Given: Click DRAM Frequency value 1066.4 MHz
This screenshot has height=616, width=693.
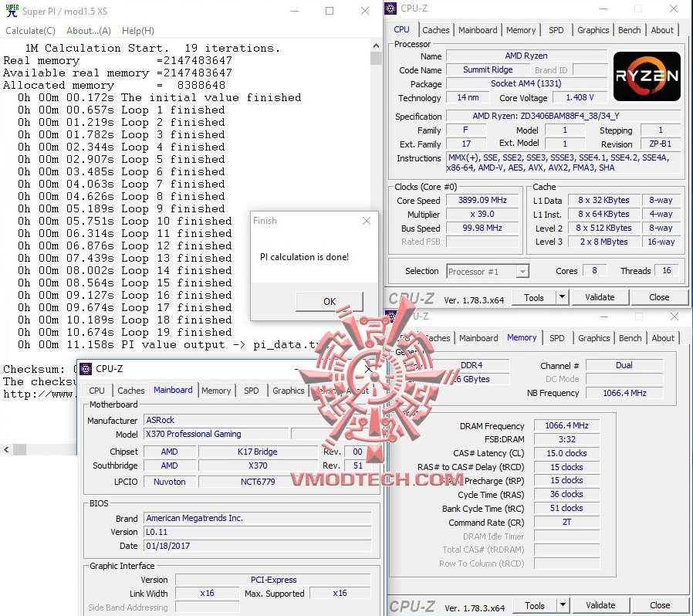Looking at the screenshot, I should pos(566,425).
